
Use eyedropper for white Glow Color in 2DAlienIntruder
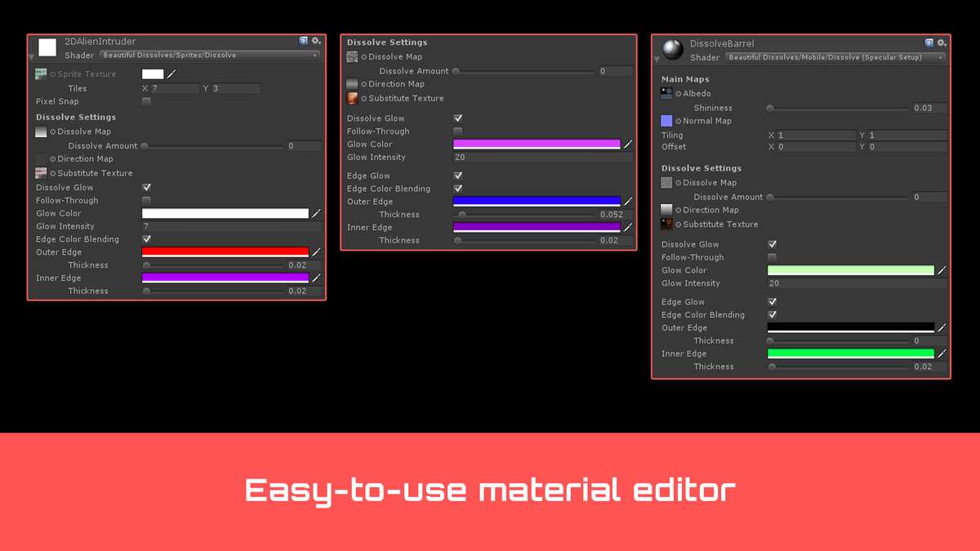coord(317,214)
